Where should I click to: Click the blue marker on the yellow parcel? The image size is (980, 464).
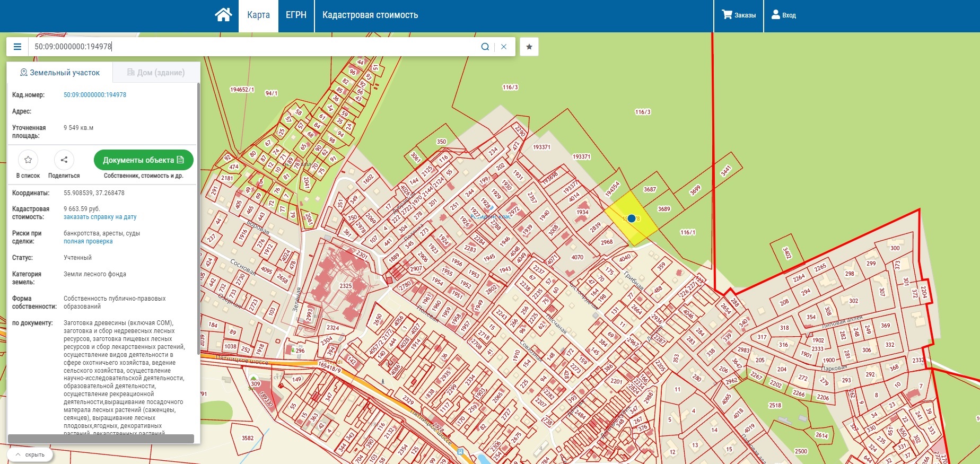click(x=631, y=218)
